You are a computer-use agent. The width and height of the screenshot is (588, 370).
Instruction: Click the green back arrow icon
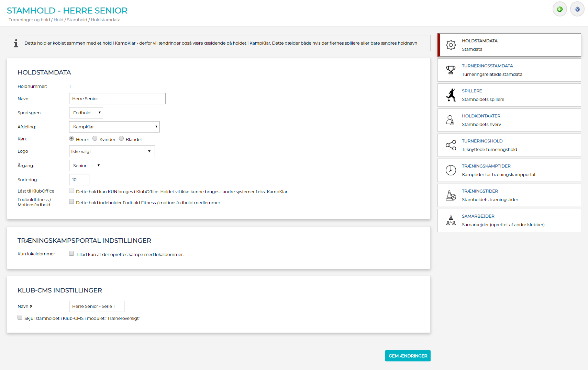559,9
